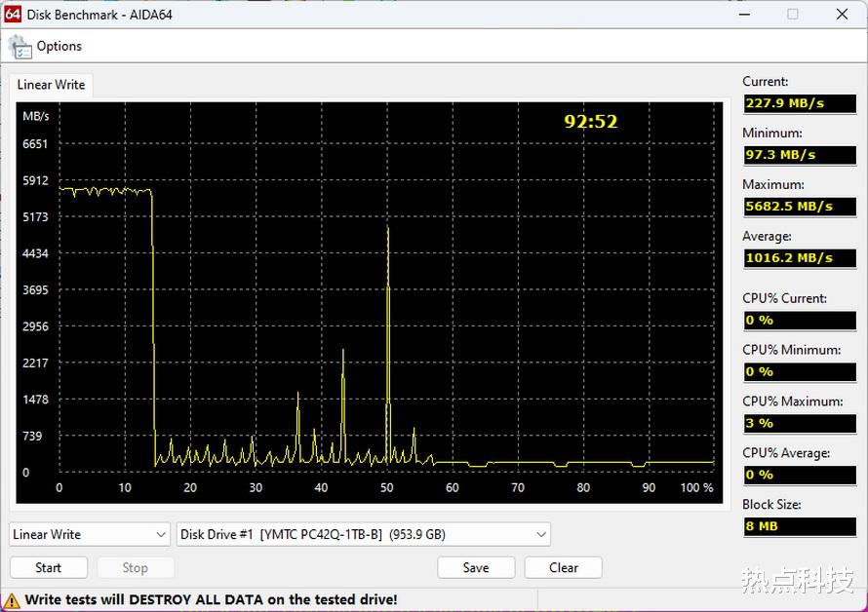Click the Minimum value 97.3 MB/s
Viewport: 868px width, 612px height.
[x=800, y=155]
